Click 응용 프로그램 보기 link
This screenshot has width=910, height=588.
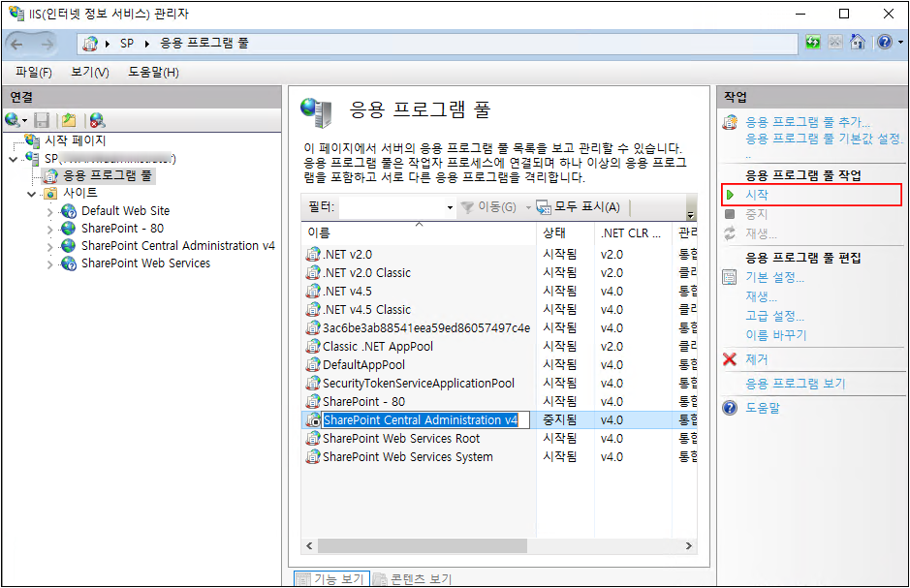point(795,384)
